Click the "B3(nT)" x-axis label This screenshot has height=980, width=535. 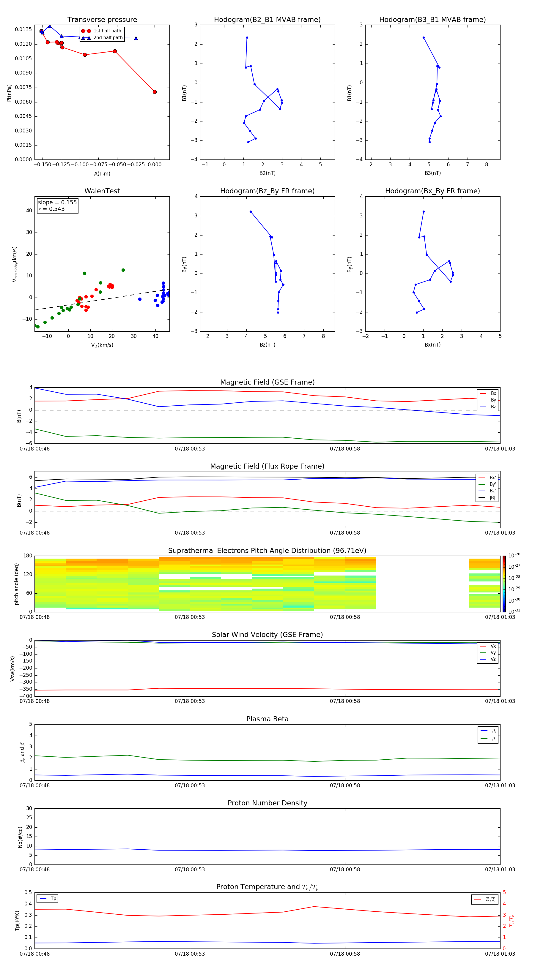[x=432, y=173]
